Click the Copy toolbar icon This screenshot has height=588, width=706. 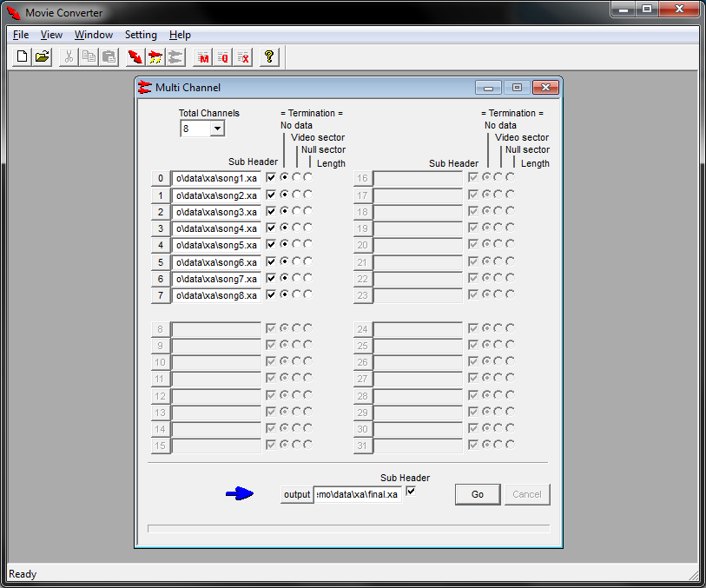point(89,57)
